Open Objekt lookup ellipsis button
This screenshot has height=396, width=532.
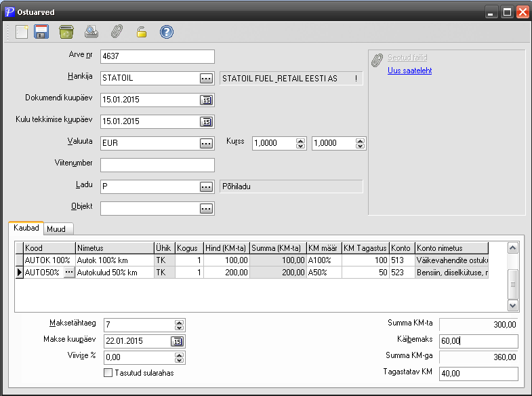pos(206,209)
